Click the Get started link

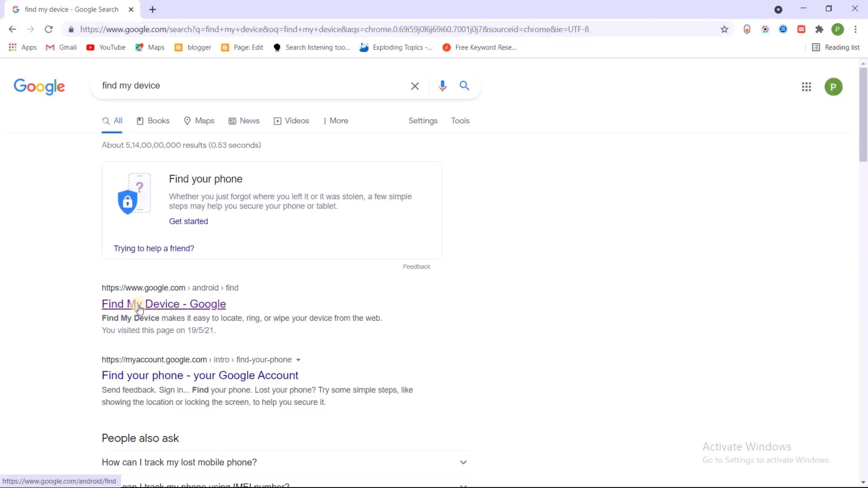point(189,221)
